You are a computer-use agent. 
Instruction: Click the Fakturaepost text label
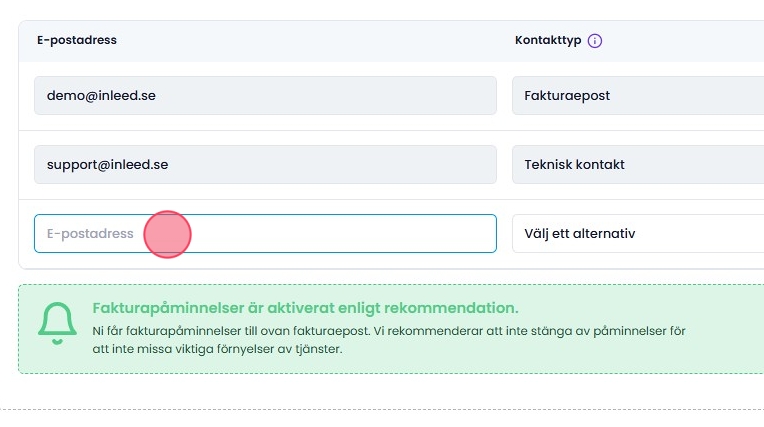(x=567, y=96)
